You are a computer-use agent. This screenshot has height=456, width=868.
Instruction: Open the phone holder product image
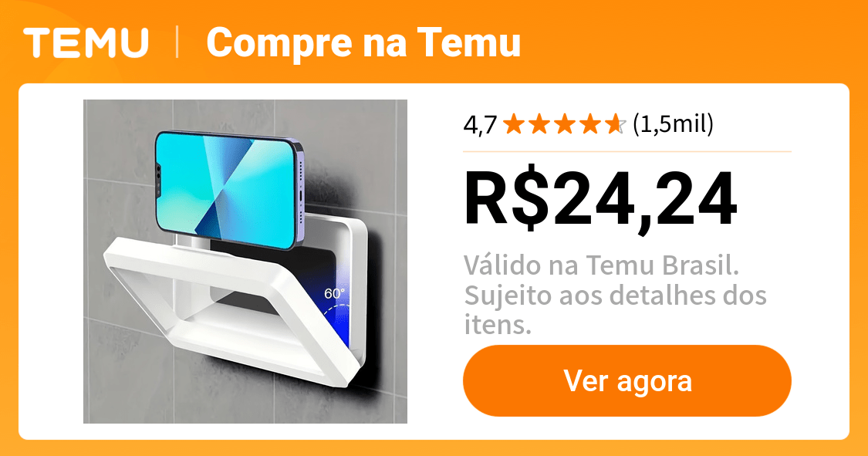(245, 262)
